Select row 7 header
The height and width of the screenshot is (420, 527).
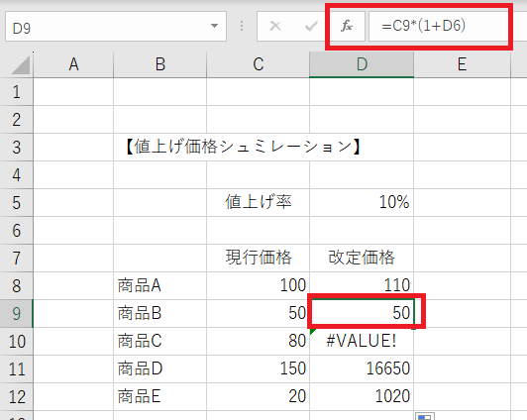coord(17,259)
